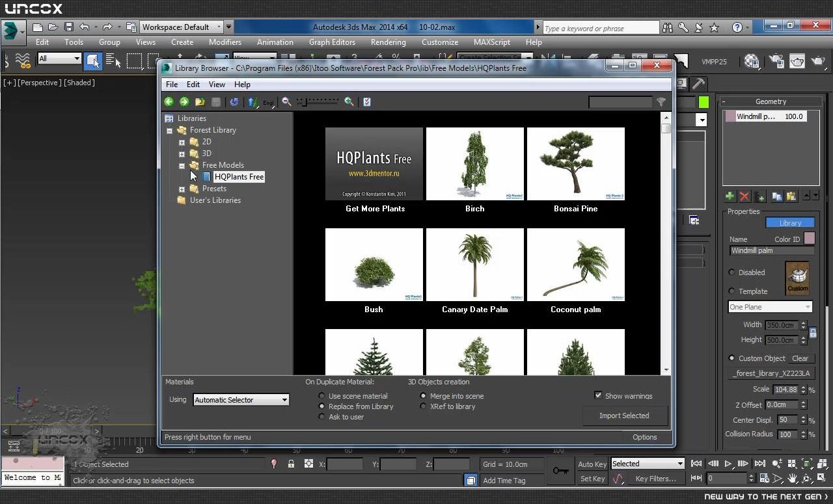Click the Clear button beside Custom Object
The height and width of the screenshot is (504, 833).
800,358
